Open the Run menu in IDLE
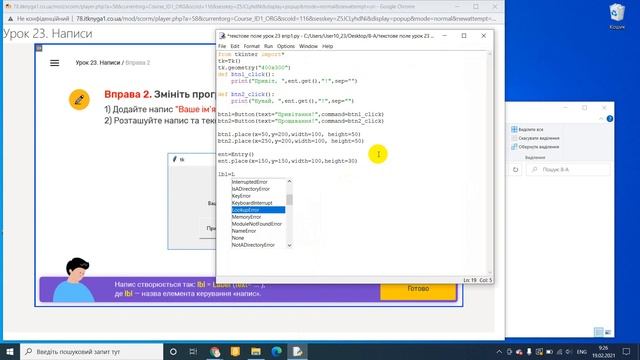640x360 pixels. (x=268, y=46)
